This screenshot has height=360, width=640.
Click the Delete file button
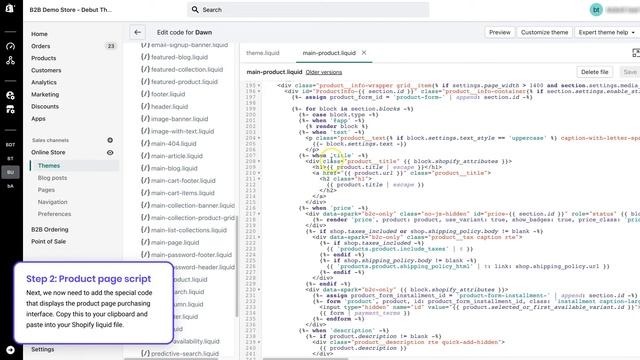click(594, 72)
